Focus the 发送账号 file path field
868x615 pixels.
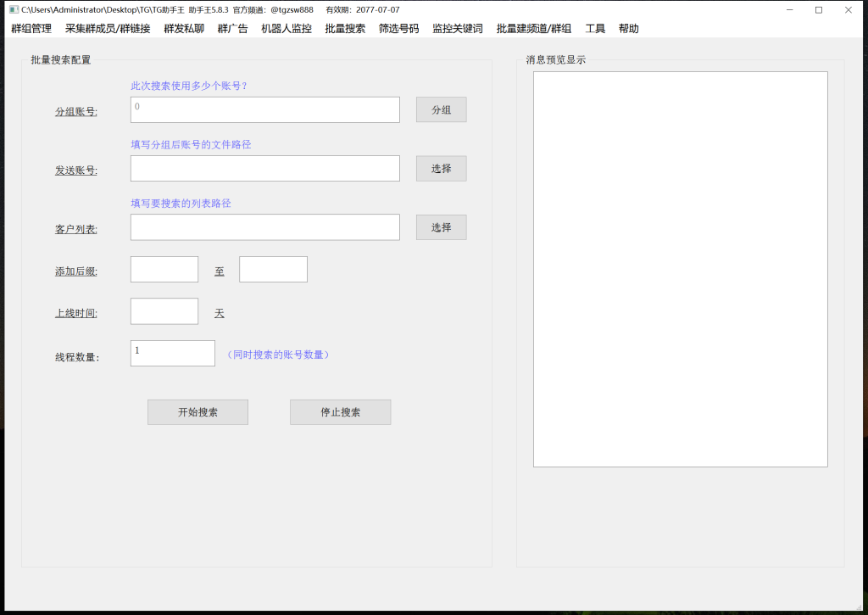265,169
